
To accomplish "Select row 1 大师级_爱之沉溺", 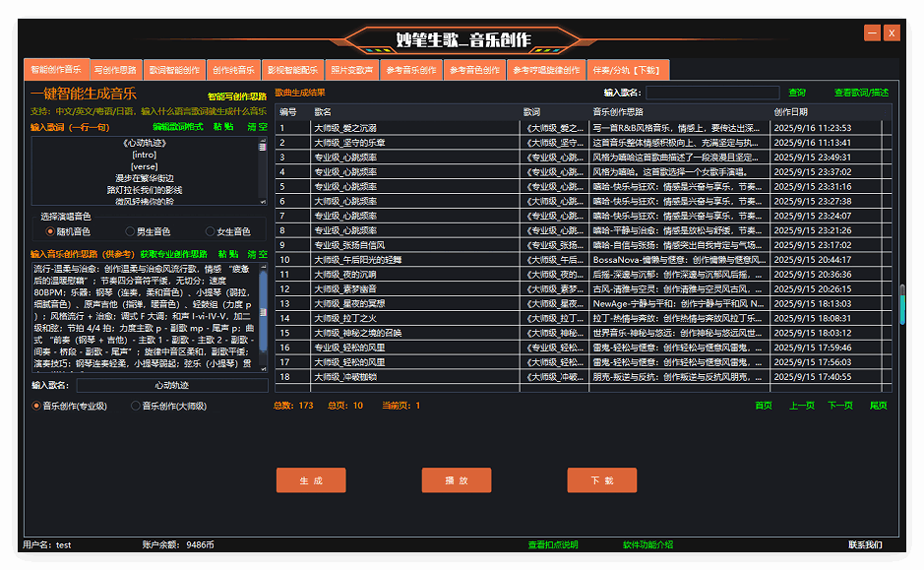I will pyautogui.click(x=413, y=128).
